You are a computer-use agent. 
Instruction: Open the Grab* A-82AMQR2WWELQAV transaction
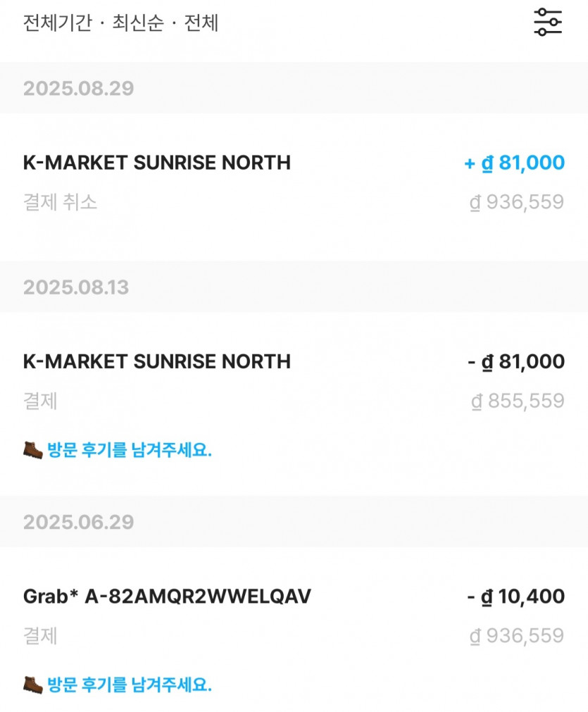click(x=167, y=597)
